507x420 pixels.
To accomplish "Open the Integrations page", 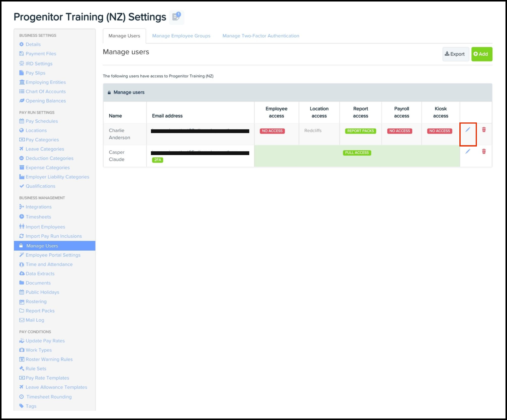I will coord(38,207).
